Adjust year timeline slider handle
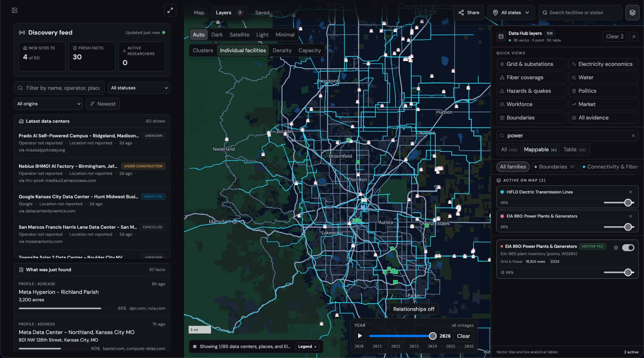Image resolution: width=644 pixels, height=358 pixels. pos(433,336)
